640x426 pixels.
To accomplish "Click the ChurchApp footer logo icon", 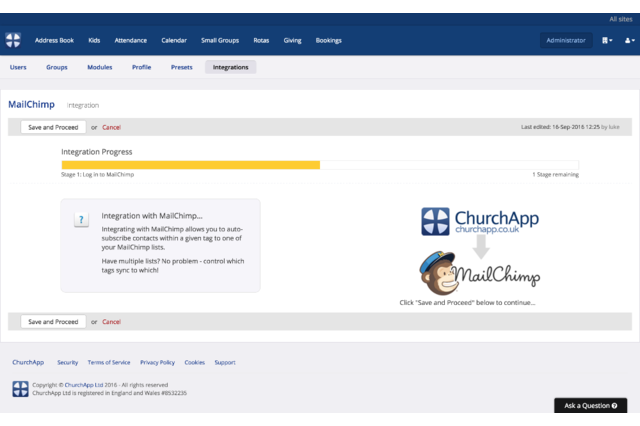I will point(20,388).
